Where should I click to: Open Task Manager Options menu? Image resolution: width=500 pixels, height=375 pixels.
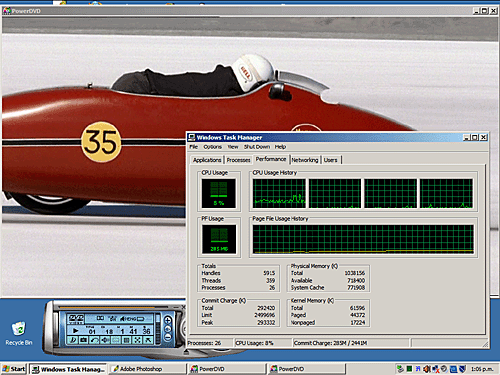click(x=212, y=147)
